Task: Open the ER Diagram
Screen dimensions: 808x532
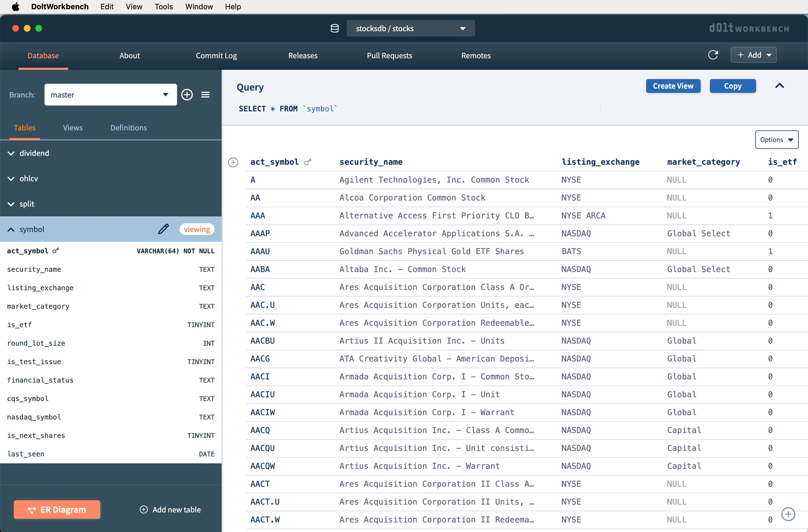Action: click(x=57, y=509)
